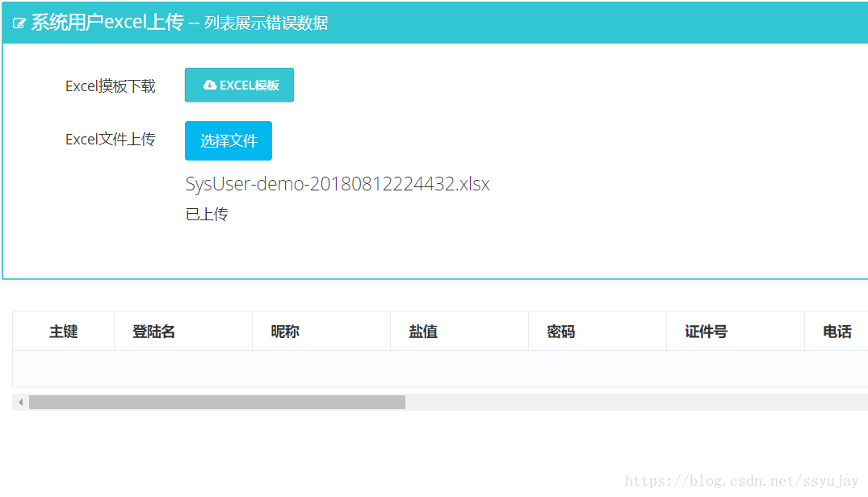
Task: Click the edit icon beside the page title
Action: pos(19,23)
